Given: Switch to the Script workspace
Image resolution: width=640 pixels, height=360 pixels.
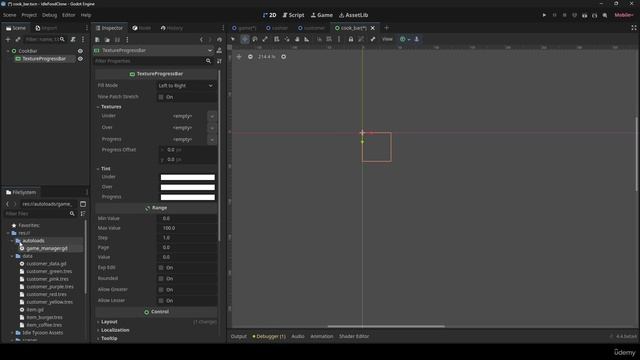Looking at the screenshot, I should coord(293,15).
